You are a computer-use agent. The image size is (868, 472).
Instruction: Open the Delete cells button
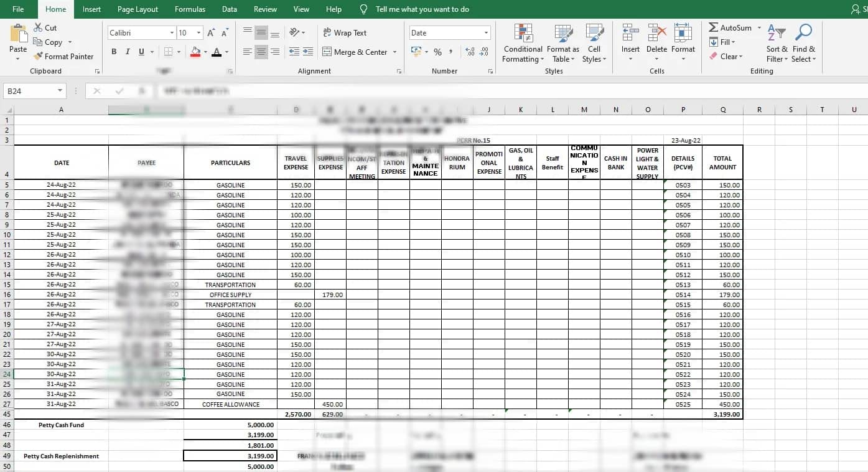pos(656,42)
